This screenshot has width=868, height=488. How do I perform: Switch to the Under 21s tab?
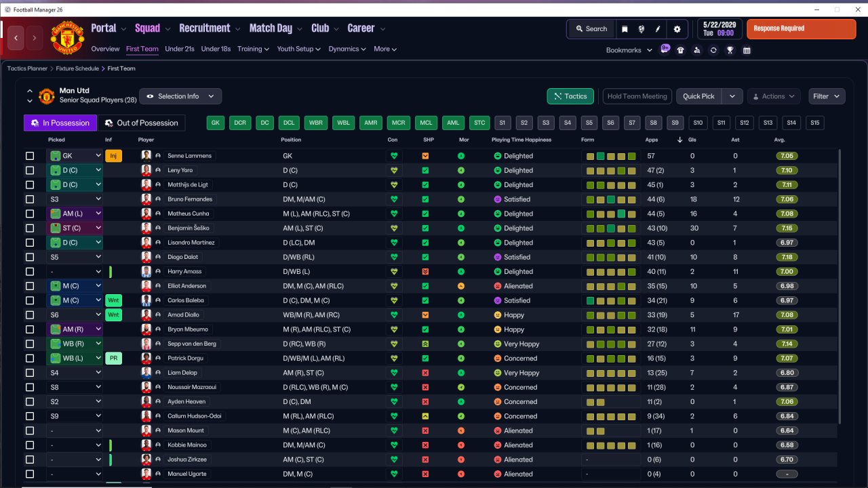click(x=180, y=49)
